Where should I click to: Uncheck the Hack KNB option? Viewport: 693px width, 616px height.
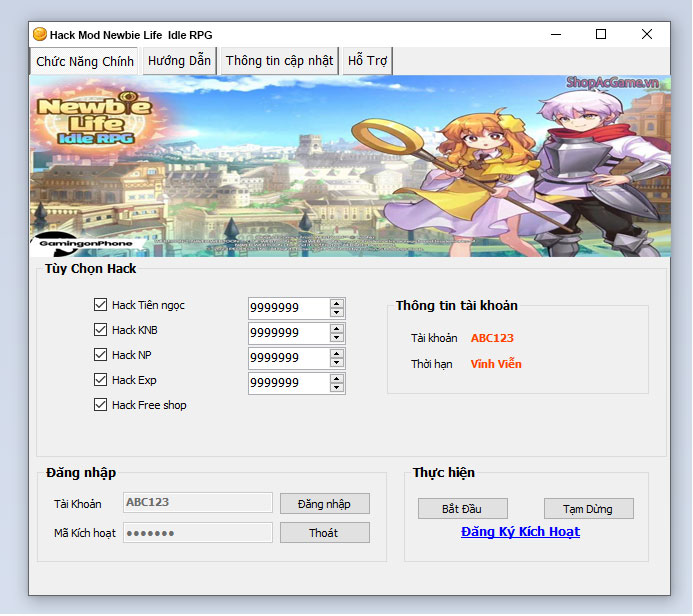tap(100, 330)
